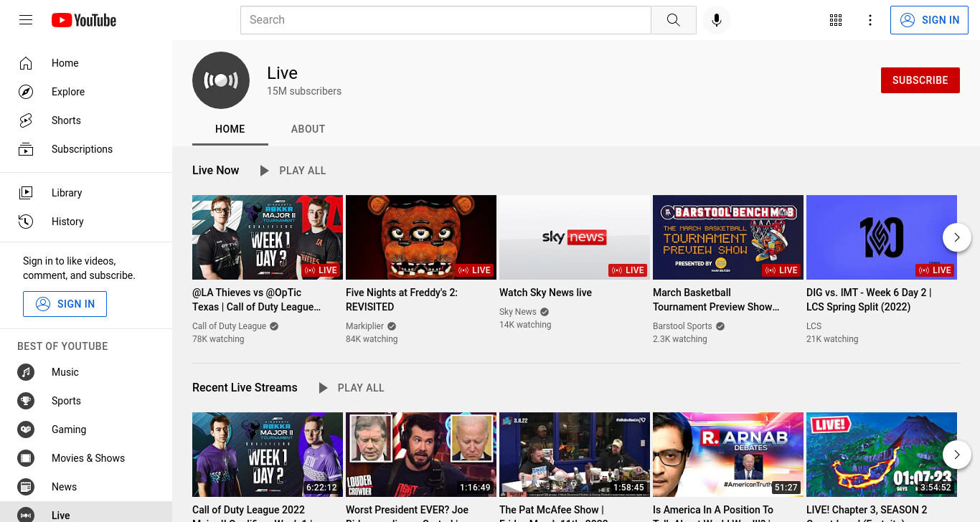Open 'Five Nights at Freddy's 2: REVISITED' title
The image size is (980, 522).
(x=402, y=300)
